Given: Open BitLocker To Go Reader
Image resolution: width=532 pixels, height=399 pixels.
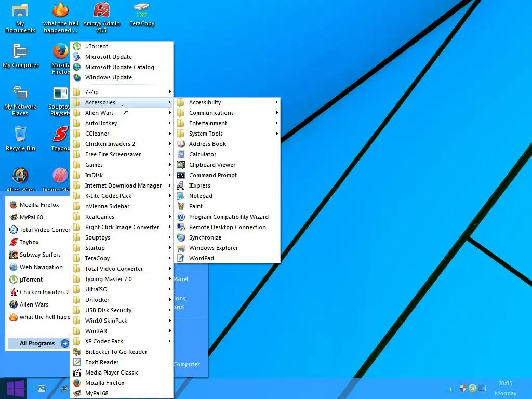Looking at the screenshot, I should [x=122, y=352].
